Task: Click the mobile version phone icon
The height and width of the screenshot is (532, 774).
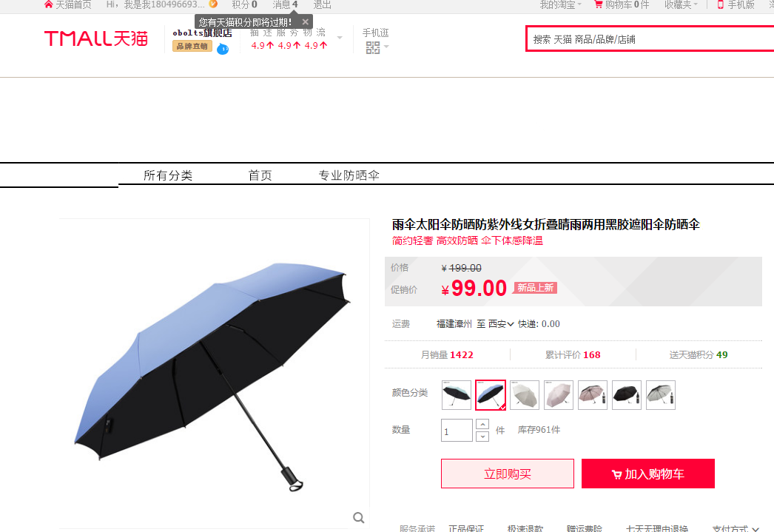Action: (x=721, y=4)
